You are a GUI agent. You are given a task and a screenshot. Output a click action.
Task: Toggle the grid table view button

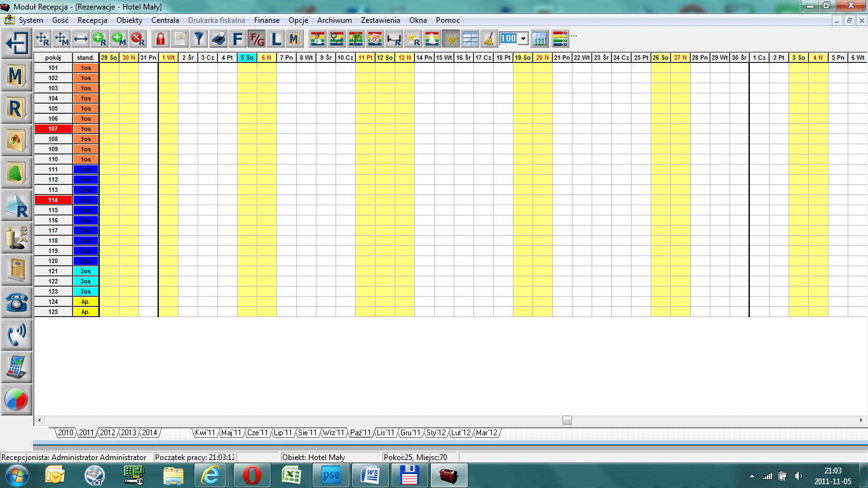coord(470,39)
